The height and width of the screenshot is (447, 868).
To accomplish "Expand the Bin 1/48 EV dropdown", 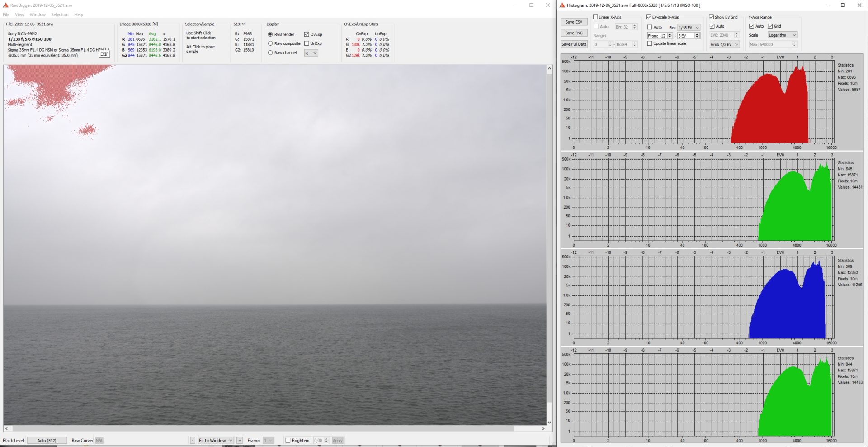I will [x=689, y=28].
